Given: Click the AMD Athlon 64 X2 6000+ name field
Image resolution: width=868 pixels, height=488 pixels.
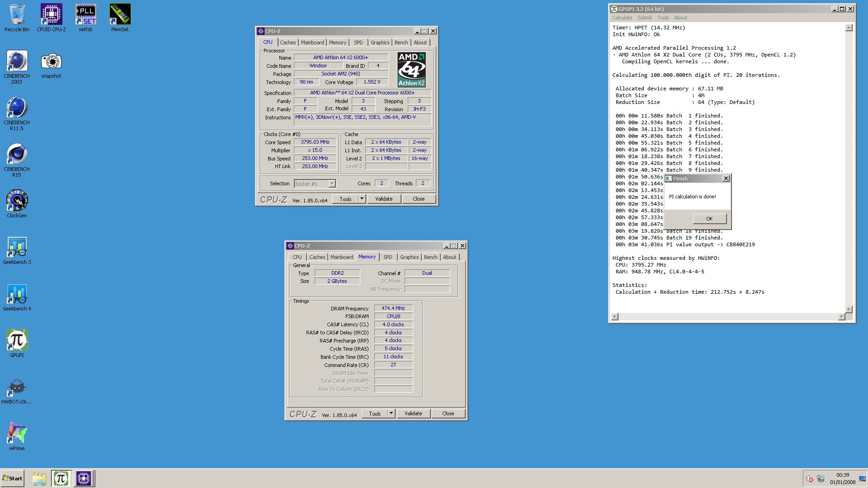Looking at the screenshot, I should [x=341, y=57].
